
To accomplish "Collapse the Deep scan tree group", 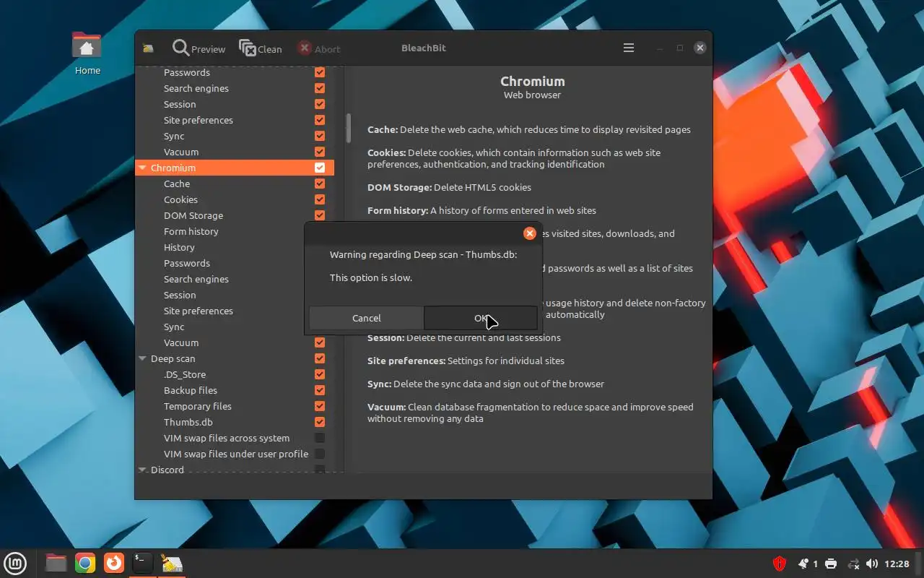I will [x=142, y=358].
